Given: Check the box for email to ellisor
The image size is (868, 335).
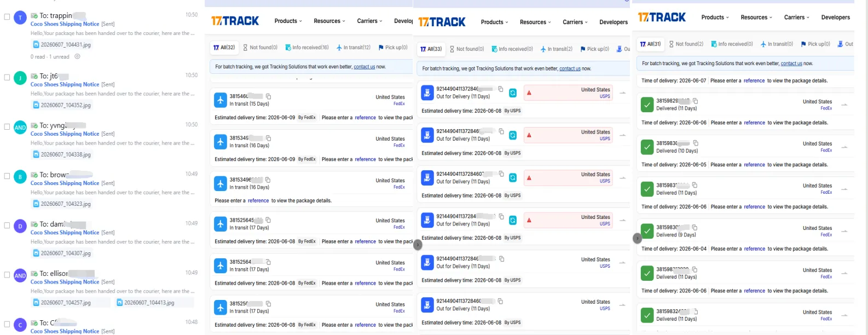Looking at the screenshot, I should (7, 275).
